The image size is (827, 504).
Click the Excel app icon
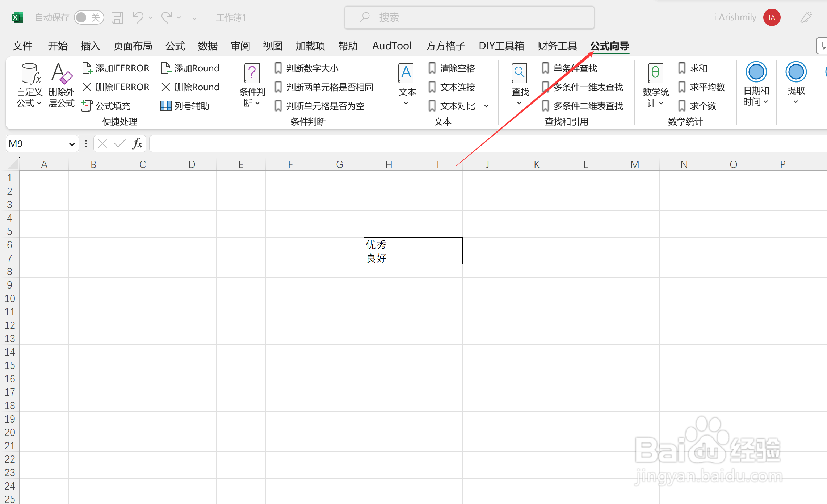(x=17, y=17)
